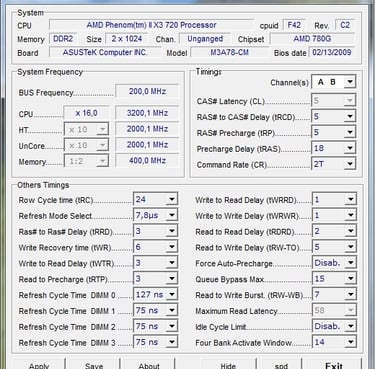This screenshot has height=369, width=375.
Task: Expand RAS# Precharge (tRP) dropdown
Action: tap(334, 132)
